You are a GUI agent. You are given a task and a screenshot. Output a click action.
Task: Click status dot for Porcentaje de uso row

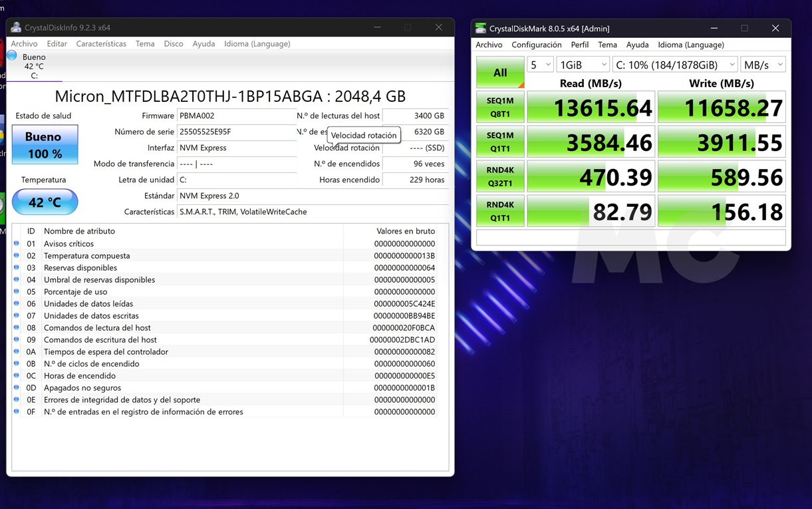(x=17, y=291)
